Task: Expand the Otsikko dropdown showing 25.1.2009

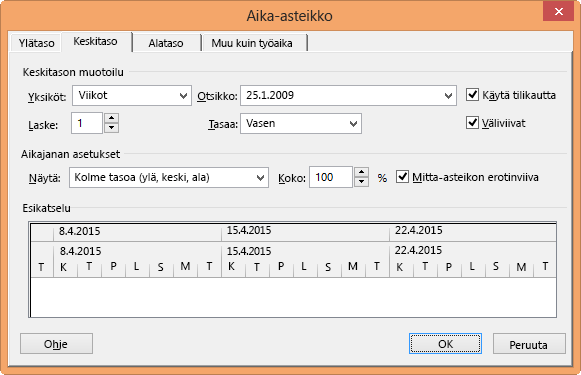Action: 348,96
